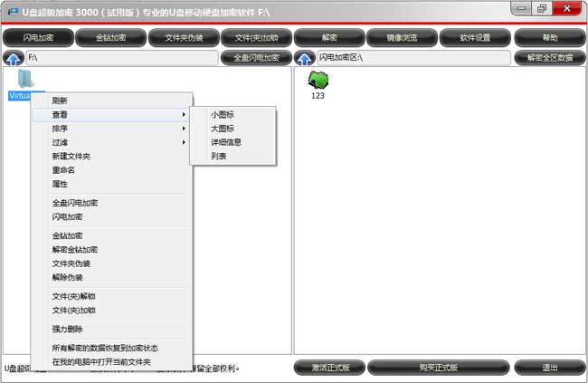Click the up-arrow icon beside F:\ path

tap(14, 58)
